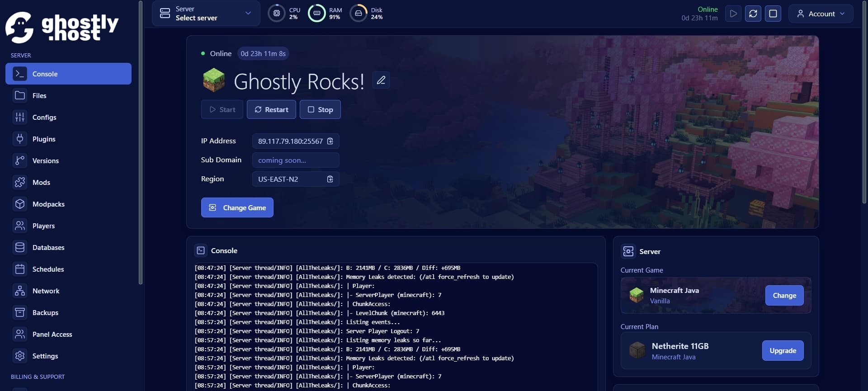Click the US-EAST-N2 region value
This screenshot has height=391, width=868.
pos(278,179)
